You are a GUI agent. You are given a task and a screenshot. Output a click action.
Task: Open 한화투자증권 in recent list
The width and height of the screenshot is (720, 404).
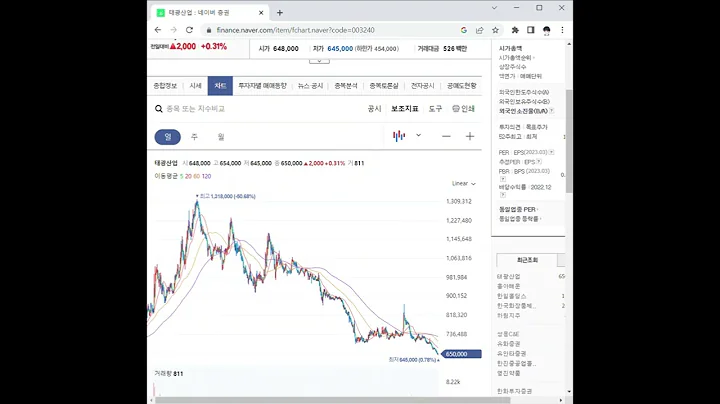514,391
